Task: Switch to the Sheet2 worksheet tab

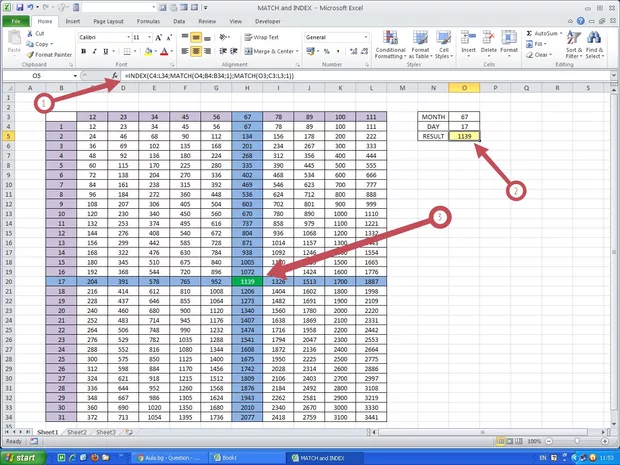Action: [76, 432]
